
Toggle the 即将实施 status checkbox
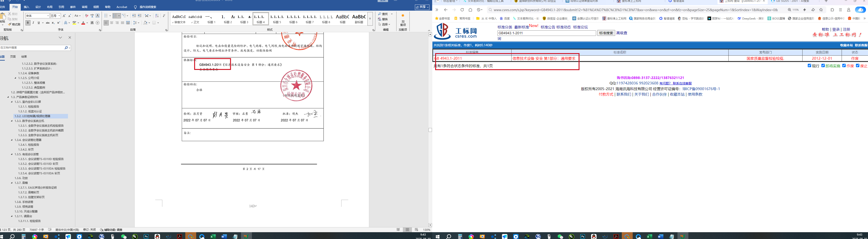coord(823,66)
